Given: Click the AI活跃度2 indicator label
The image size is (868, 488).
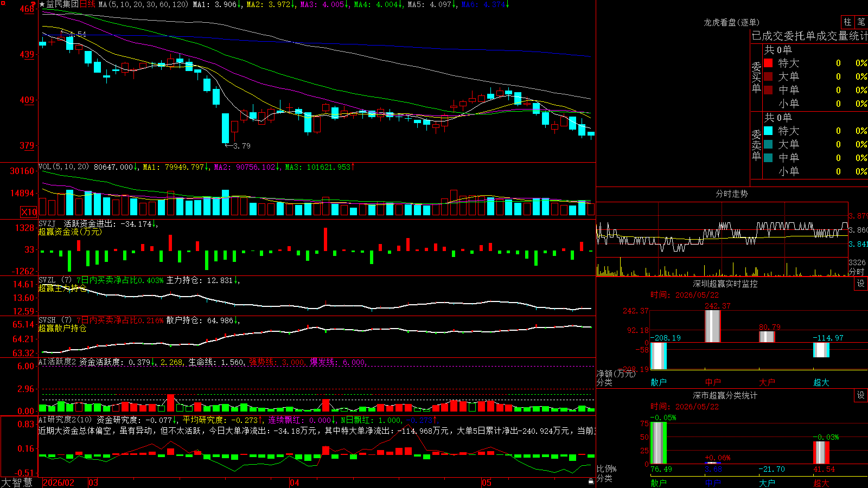Looking at the screenshot, I should click(x=58, y=362).
